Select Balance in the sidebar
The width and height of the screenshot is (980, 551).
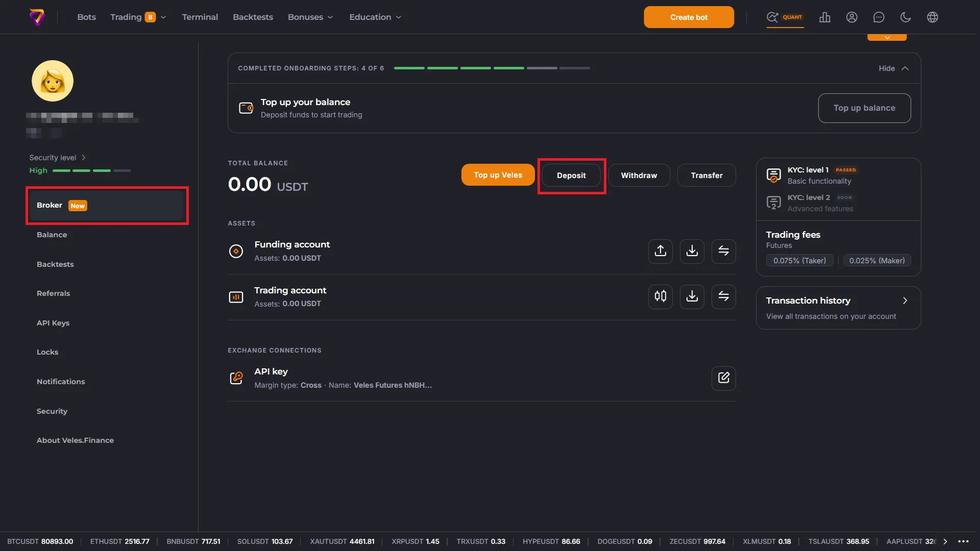[52, 235]
